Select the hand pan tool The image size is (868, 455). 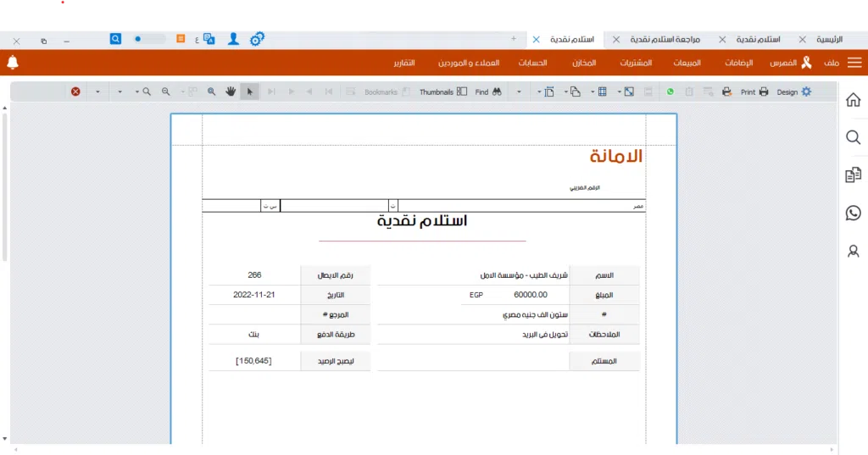tap(231, 92)
